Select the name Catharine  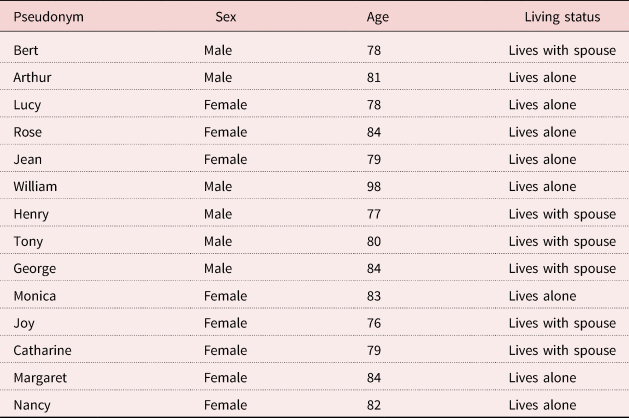(x=43, y=350)
